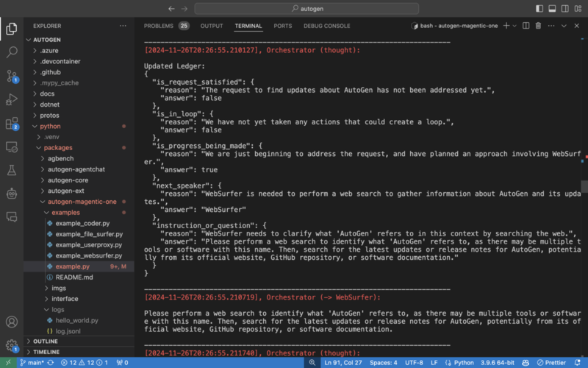Click the Prettier status bar item
Image resolution: width=588 pixels, height=368 pixels.
pos(551,362)
